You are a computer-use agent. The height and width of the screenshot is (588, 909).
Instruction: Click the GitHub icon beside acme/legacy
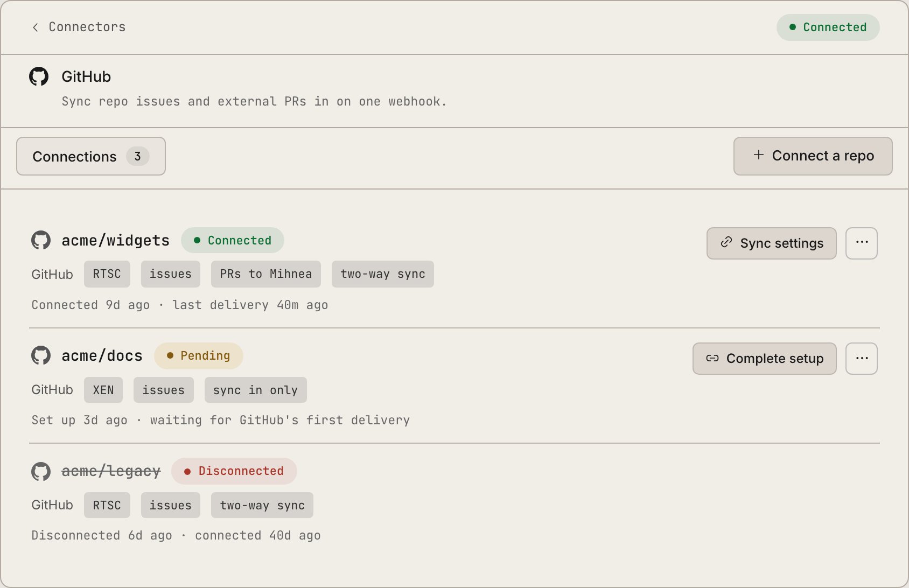[41, 471]
